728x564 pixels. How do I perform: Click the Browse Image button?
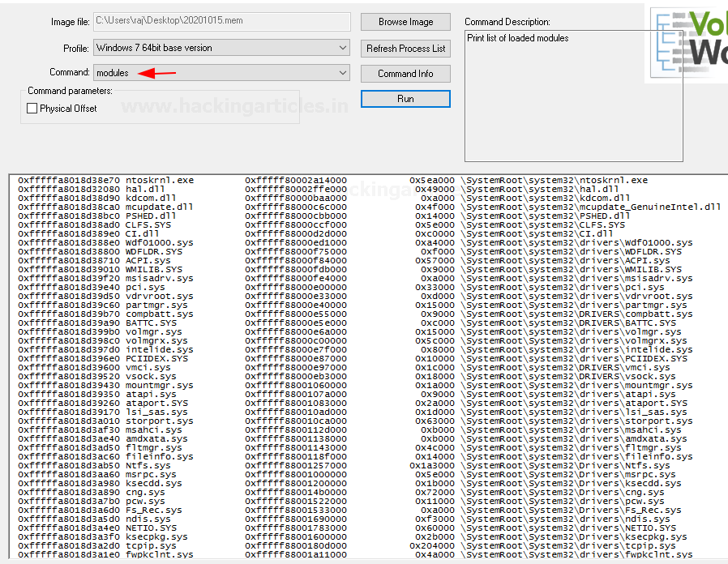click(x=405, y=22)
